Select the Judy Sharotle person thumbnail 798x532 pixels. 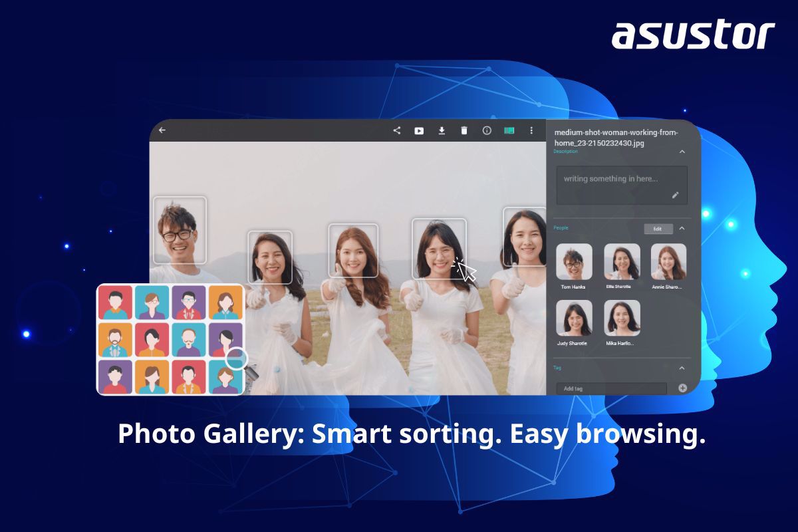click(574, 318)
